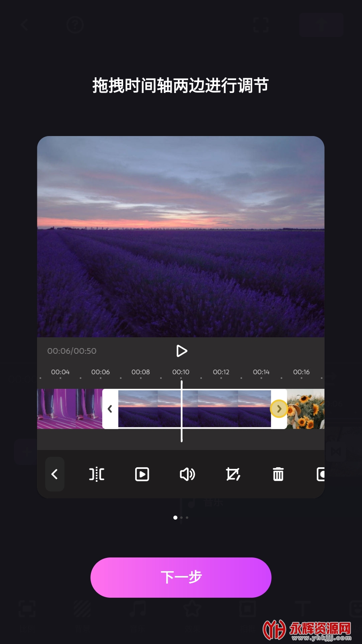
Task: Tap the play-in-box icon in the toolbar
Action: (142, 474)
